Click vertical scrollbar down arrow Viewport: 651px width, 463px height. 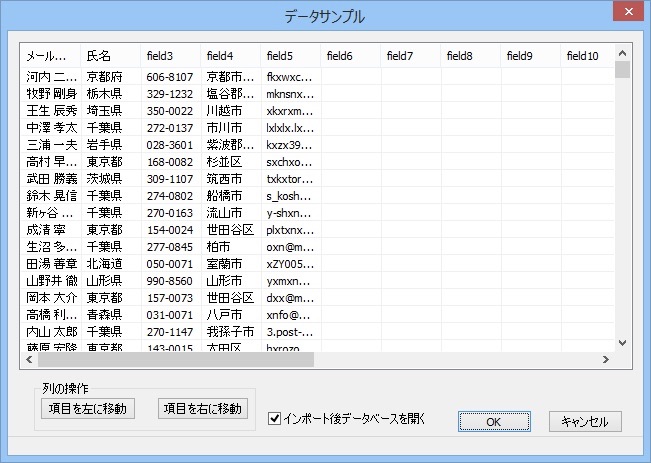pyautogui.click(x=622, y=342)
